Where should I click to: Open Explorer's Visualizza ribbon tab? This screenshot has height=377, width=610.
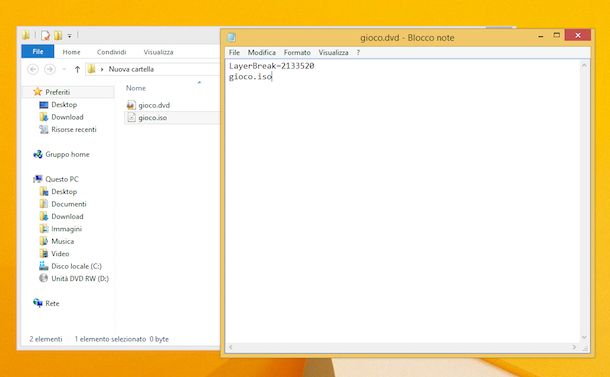pos(158,52)
